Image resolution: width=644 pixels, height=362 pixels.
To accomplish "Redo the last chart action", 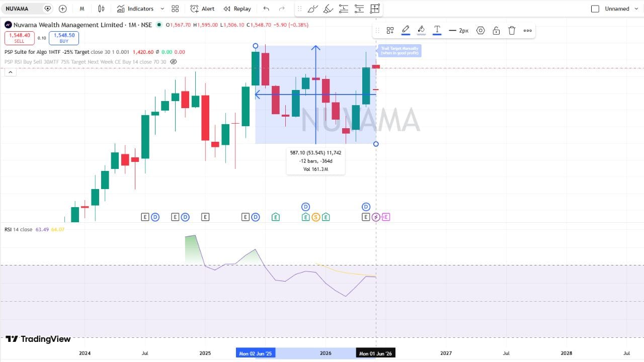I will click(282, 9).
